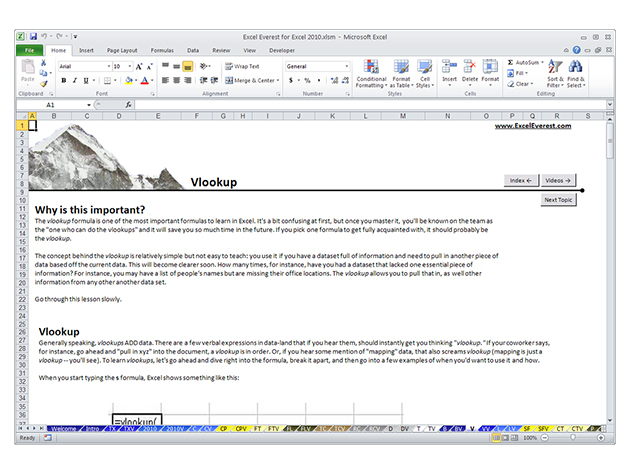The height and width of the screenshot is (473, 630).
Task: Increase font size with Grow Font icon
Action: (139, 67)
